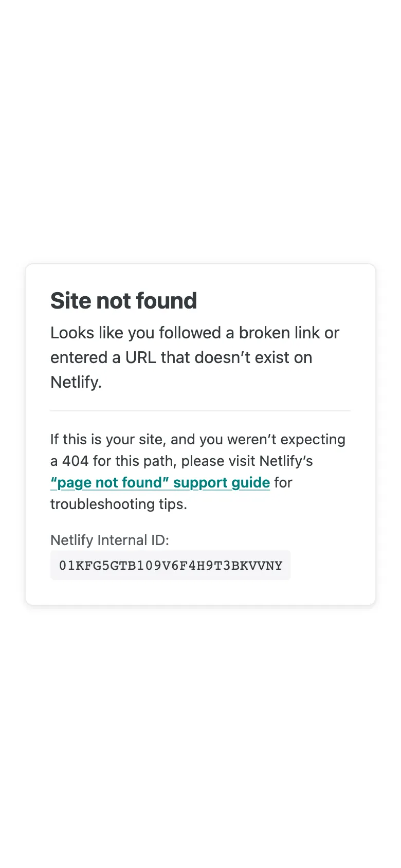
Task: Click the horizontal divider line in the card
Action: 200,411
